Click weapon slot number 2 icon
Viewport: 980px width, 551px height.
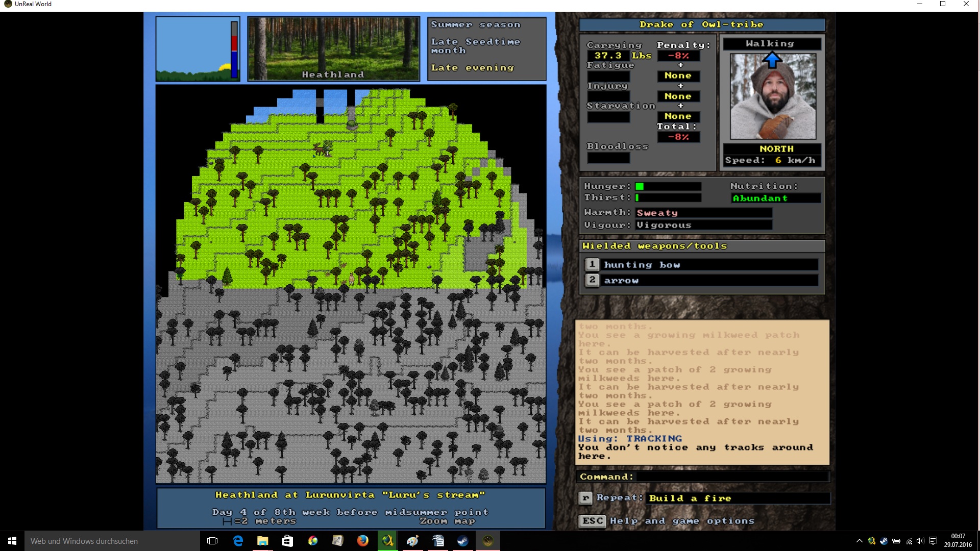pos(592,280)
